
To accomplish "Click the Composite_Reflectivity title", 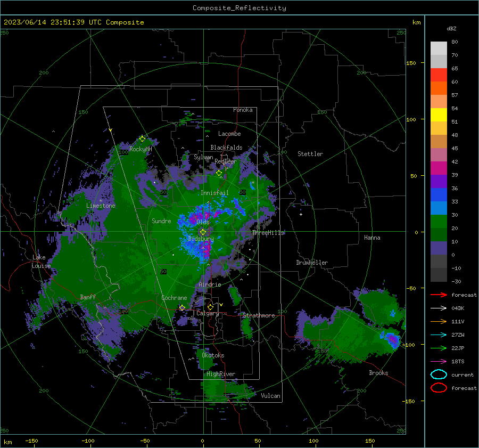I will point(240,8).
